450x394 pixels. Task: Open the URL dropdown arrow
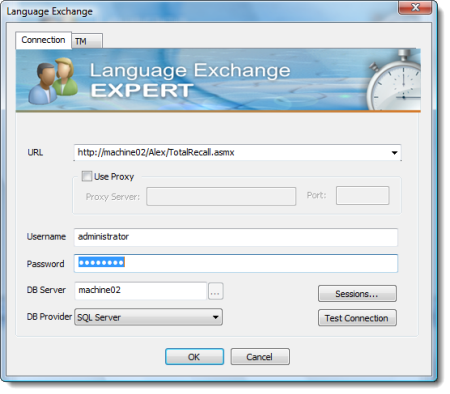(x=394, y=153)
